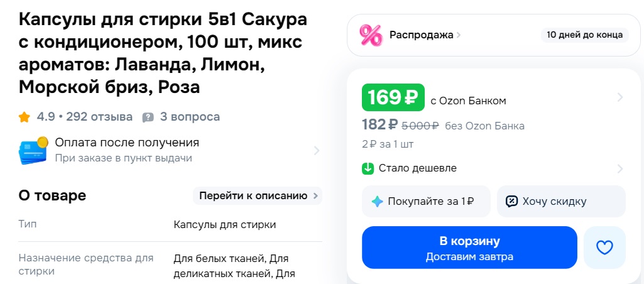Screen dimensions: 644x284
Task: Click the green down-arrow price drop icon
Action: tap(368, 168)
